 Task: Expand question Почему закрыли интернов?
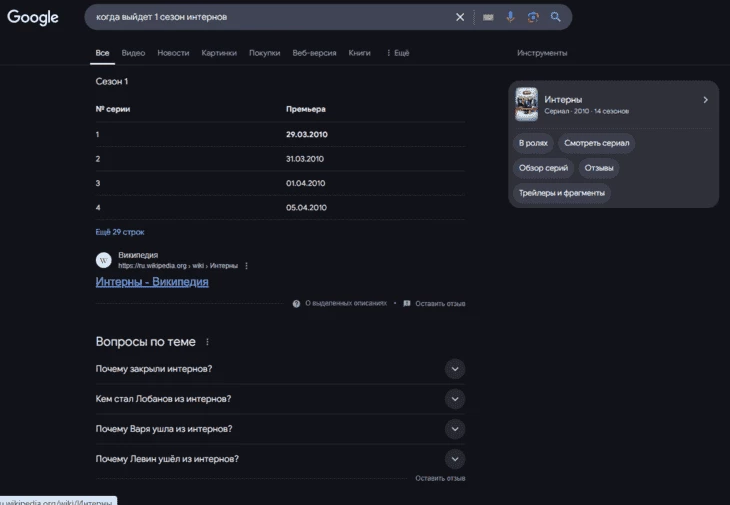280,369
